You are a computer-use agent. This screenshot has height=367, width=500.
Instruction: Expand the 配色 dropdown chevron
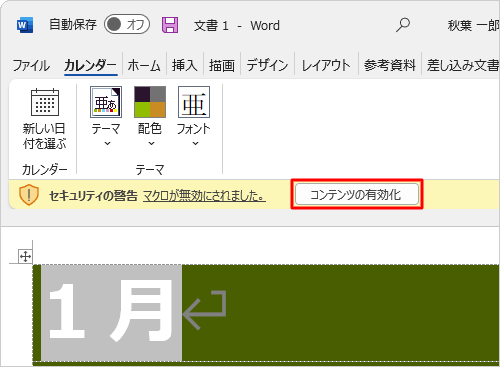151,144
